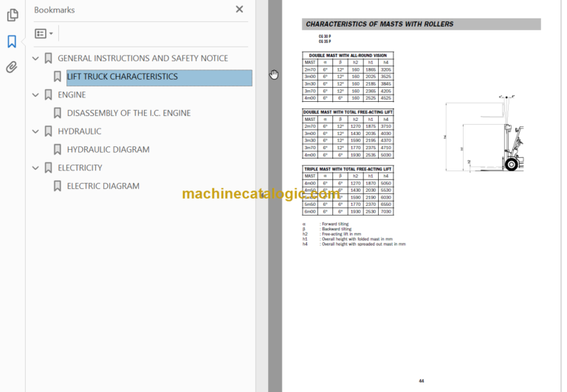
Task: Collapse the ENGINE bookmark section
Action: (x=35, y=95)
